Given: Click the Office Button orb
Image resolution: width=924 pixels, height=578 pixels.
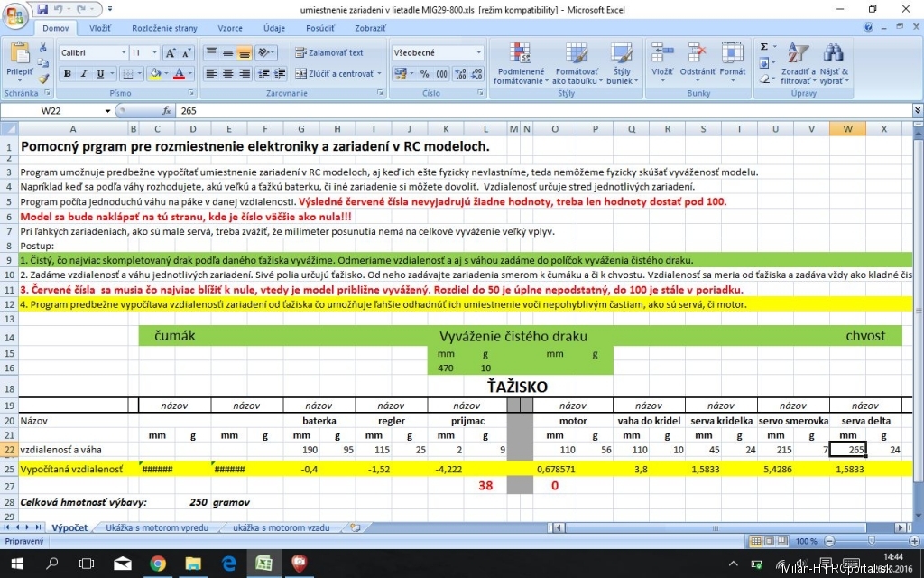Looking at the screenshot, I should (15, 14).
